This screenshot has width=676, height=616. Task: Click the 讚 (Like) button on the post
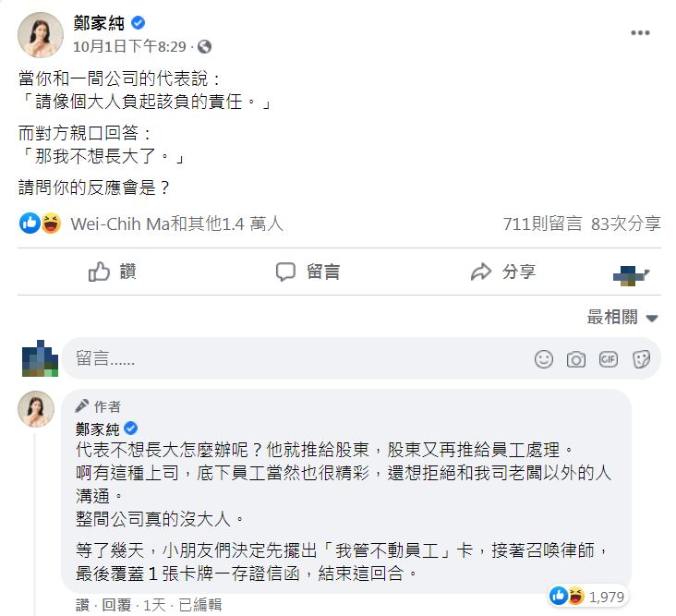coord(113,272)
